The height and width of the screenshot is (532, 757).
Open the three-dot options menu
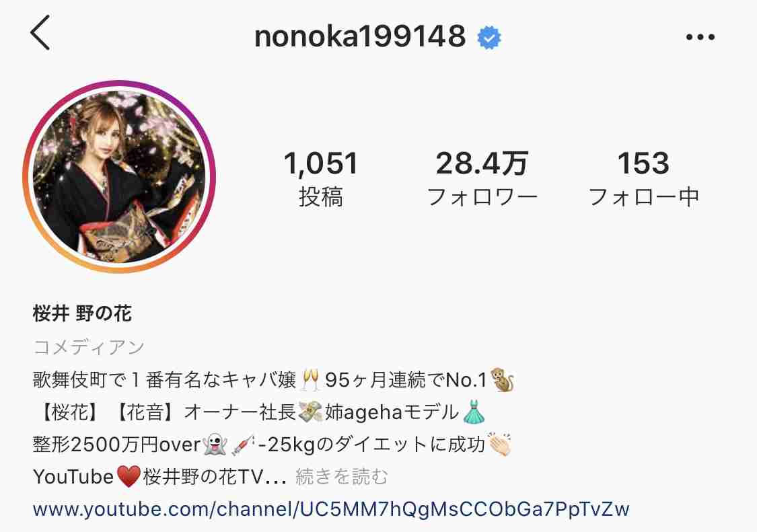[700, 37]
